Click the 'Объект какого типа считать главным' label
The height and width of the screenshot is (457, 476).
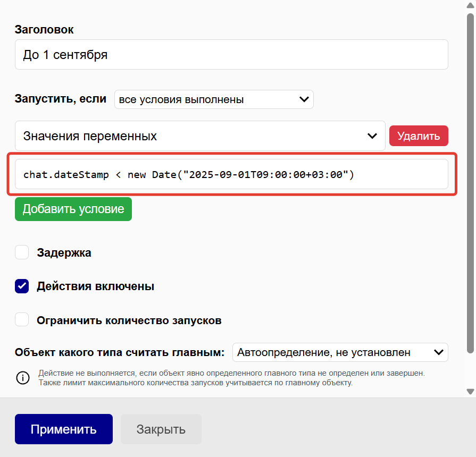pyautogui.click(x=120, y=352)
